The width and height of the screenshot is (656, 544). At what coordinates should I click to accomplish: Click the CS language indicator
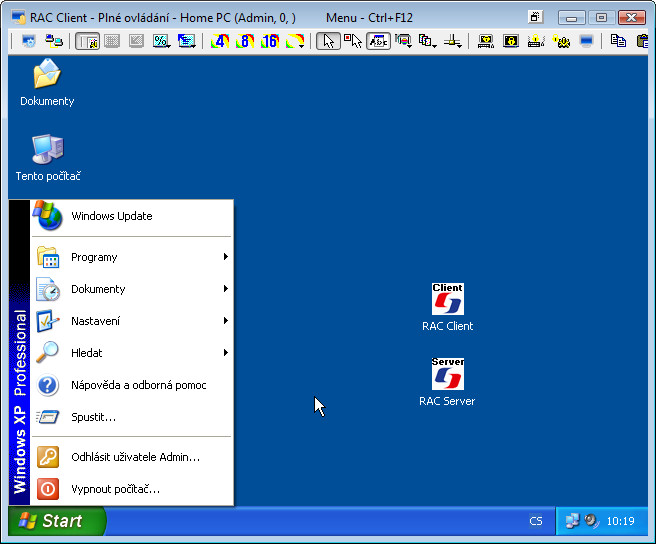click(x=536, y=521)
